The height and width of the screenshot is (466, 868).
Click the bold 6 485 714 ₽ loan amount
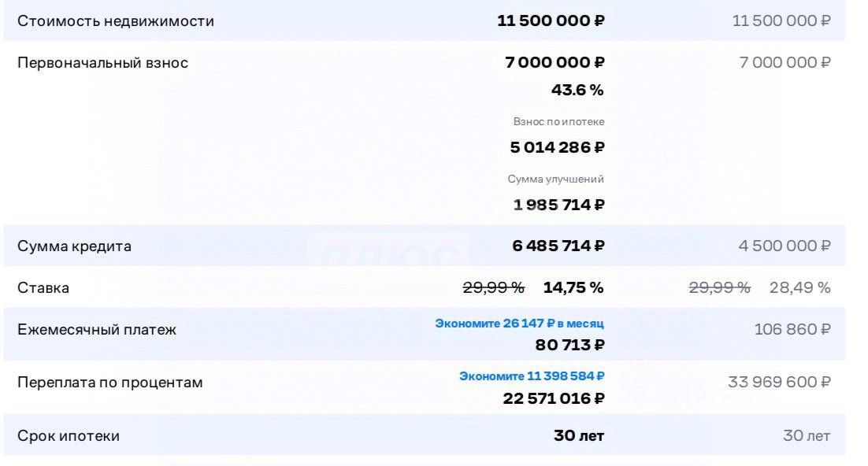[x=558, y=245]
